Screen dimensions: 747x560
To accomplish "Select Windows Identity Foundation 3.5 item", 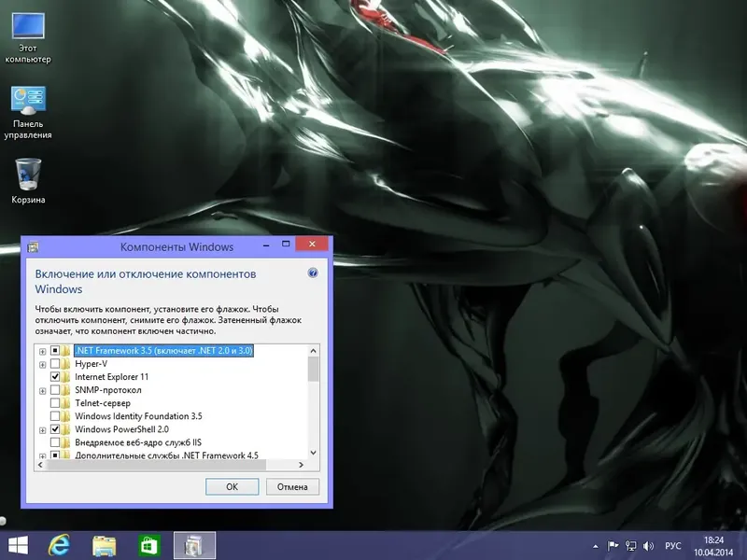I will [138, 416].
